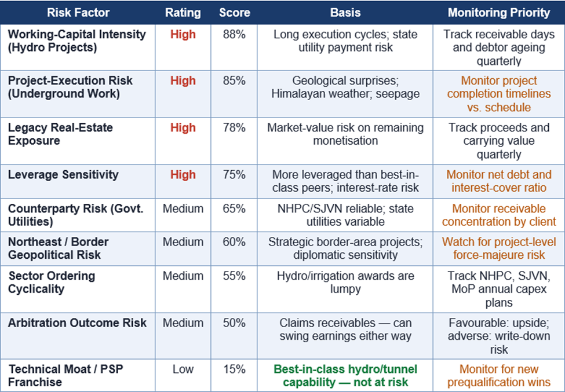Click the Score column header
This screenshot has height=392, width=565.
[234, 12]
